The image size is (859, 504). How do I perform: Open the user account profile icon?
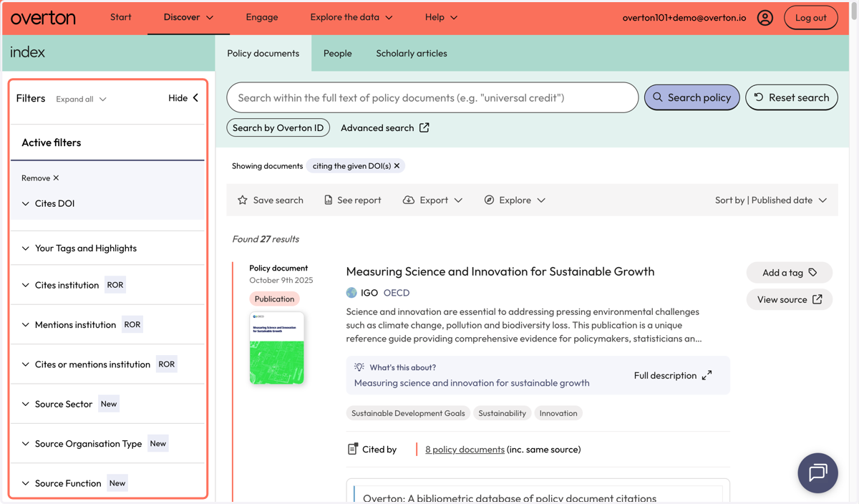pyautogui.click(x=765, y=18)
